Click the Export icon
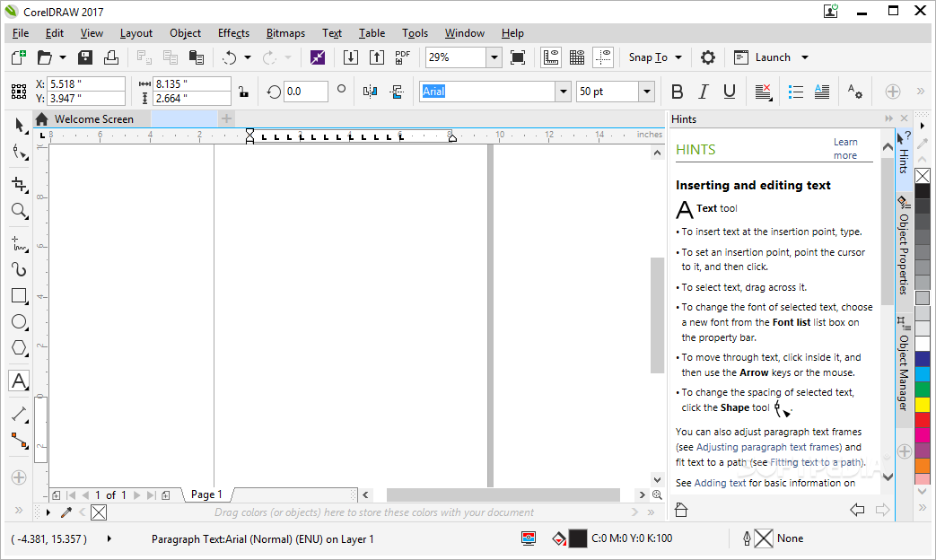 (377, 57)
